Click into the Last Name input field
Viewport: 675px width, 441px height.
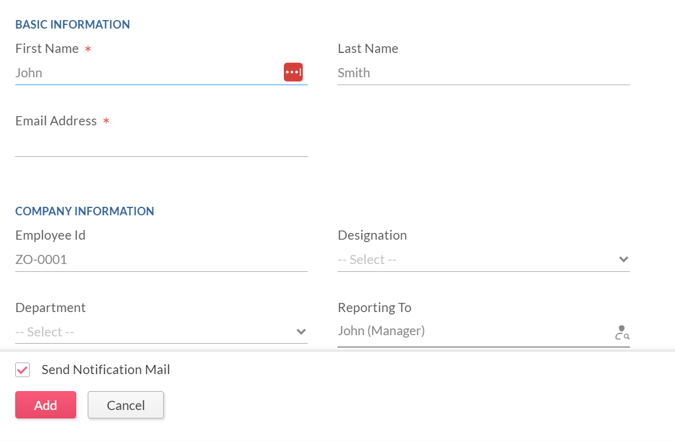coord(483,73)
